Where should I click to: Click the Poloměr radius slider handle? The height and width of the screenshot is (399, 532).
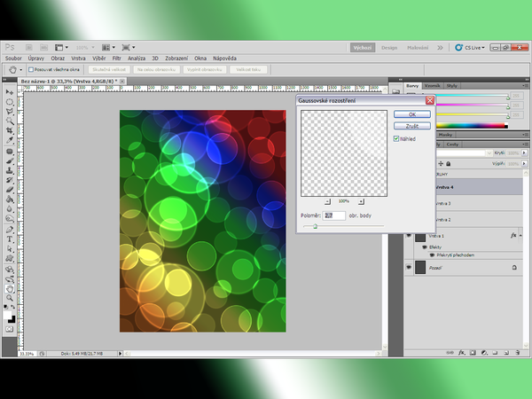315,226
